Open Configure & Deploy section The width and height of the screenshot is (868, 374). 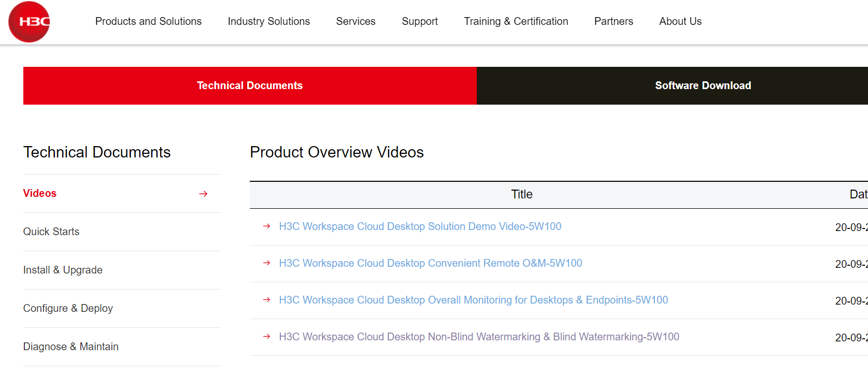pyautogui.click(x=68, y=308)
